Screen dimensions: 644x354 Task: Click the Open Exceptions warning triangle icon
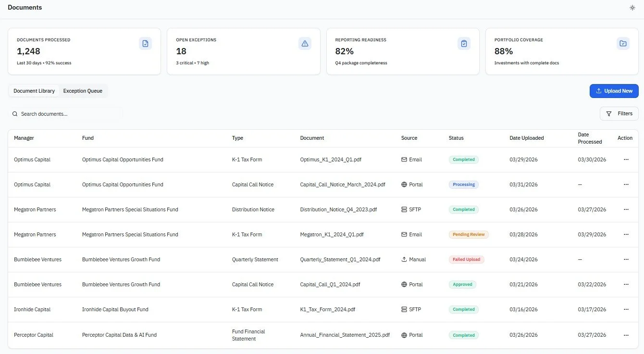click(x=305, y=44)
